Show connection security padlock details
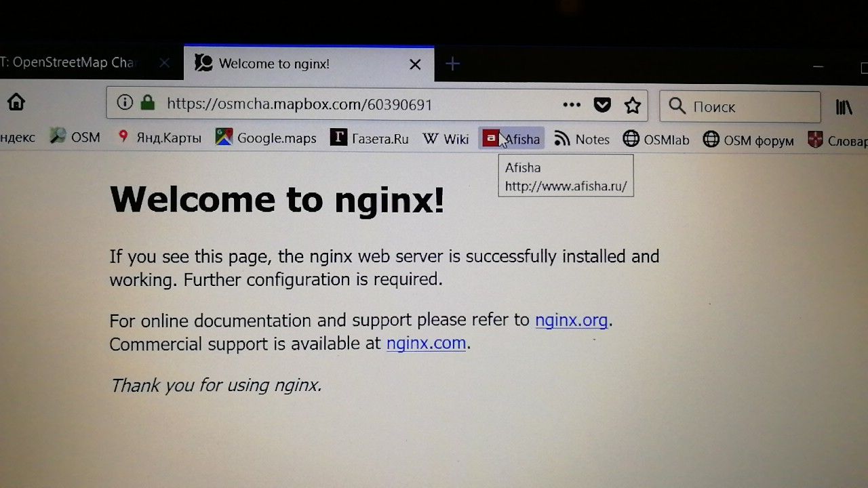 (147, 102)
